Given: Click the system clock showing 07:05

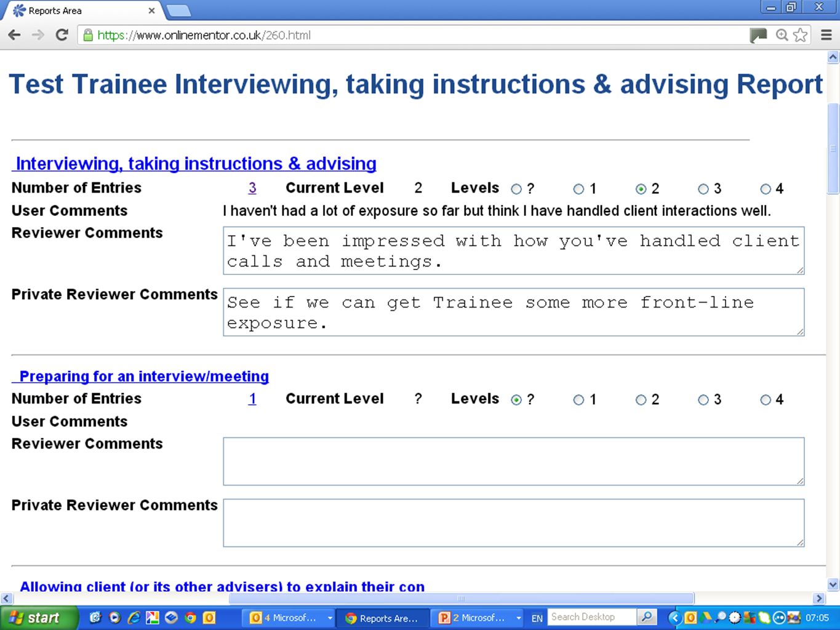Looking at the screenshot, I should click(x=817, y=618).
